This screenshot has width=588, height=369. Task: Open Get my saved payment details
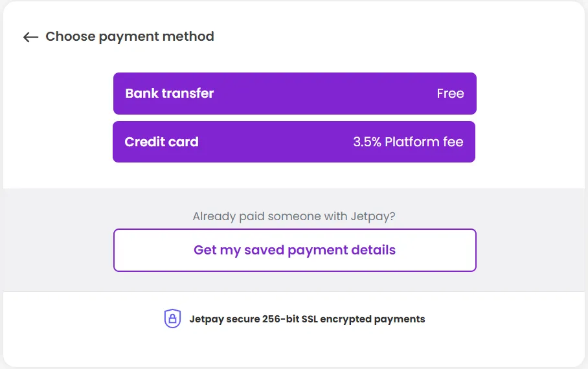[295, 250]
